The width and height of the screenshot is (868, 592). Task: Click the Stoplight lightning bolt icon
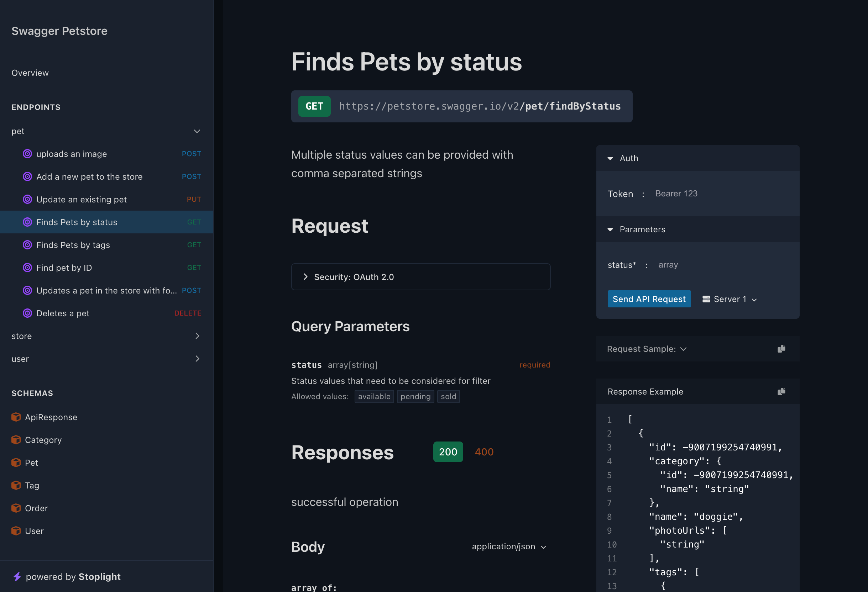(x=17, y=577)
